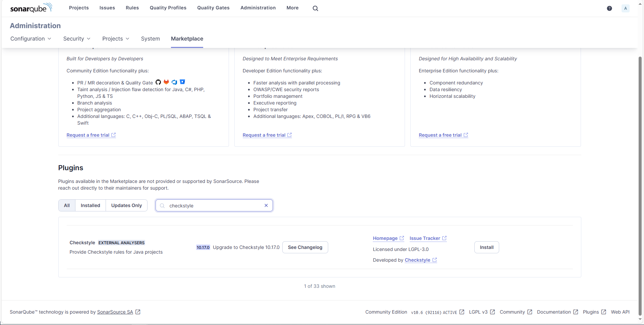Viewport: 644px width, 325px height.
Task: Click the EXTERNAL ANALYSERS category tag
Action: pyautogui.click(x=121, y=243)
